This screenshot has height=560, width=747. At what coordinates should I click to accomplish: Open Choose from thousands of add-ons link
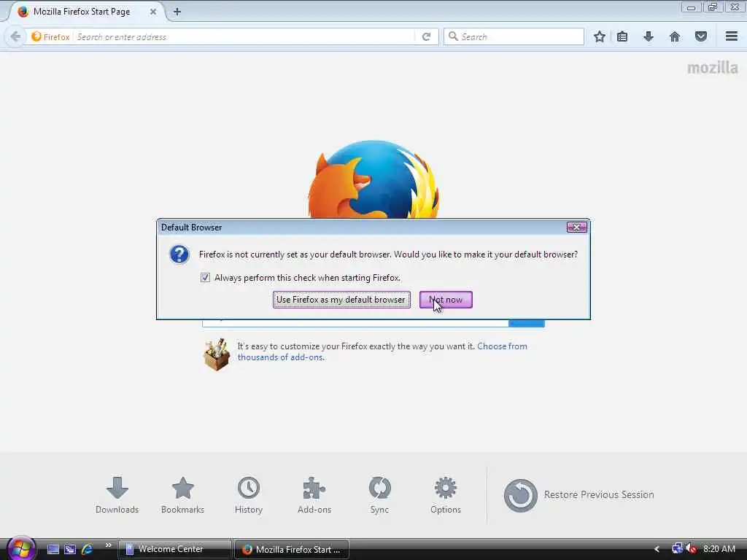click(382, 351)
